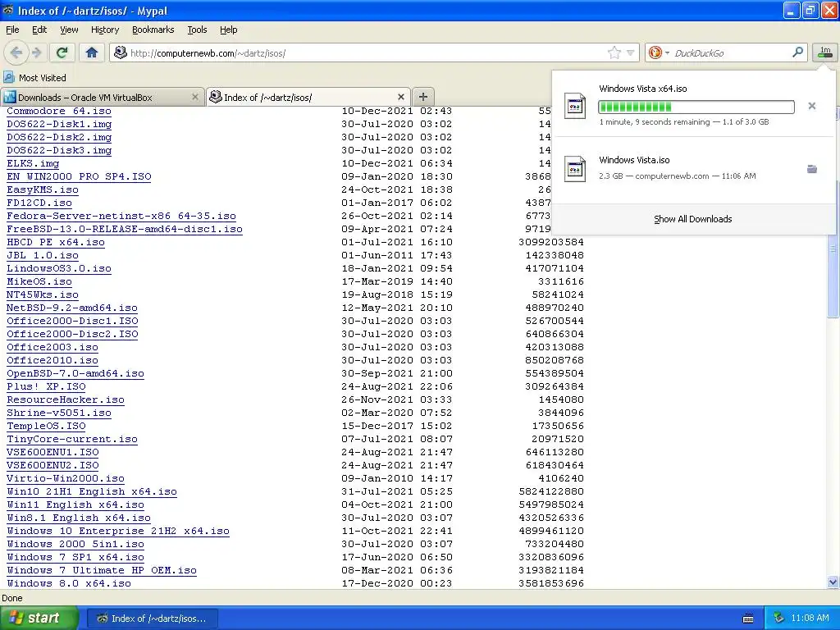Download Win11_English_x64.iso

75,504
